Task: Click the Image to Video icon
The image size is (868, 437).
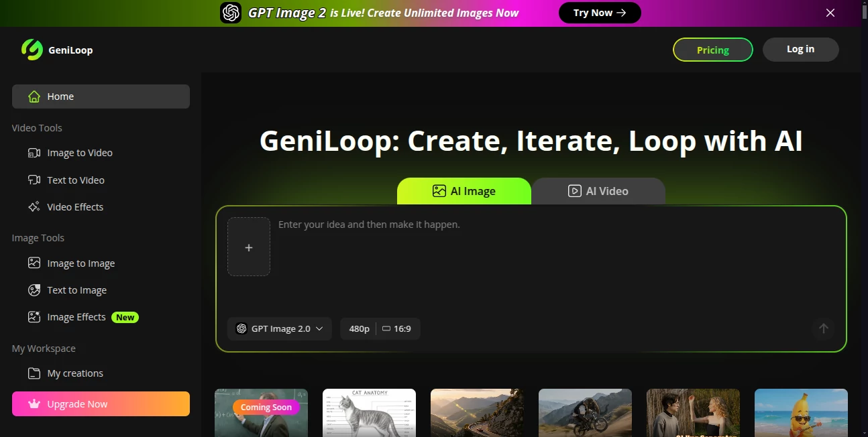Action: click(34, 153)
